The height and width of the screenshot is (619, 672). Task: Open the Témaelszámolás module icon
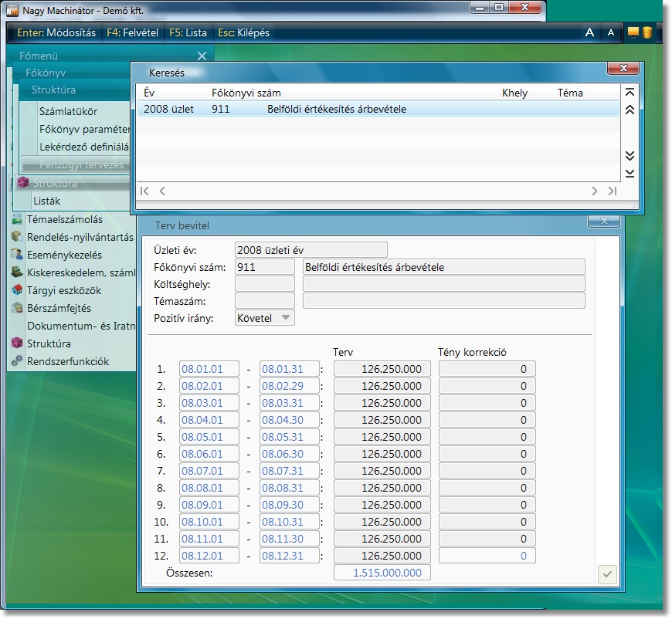tap(17, 220)
